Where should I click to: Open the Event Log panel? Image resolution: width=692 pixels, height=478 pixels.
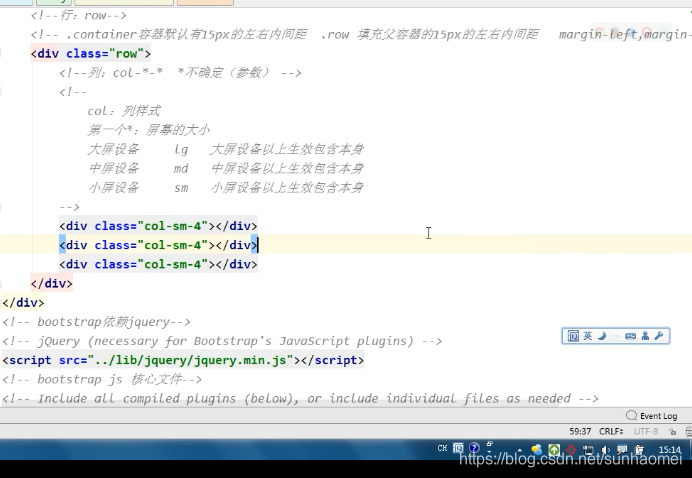tap(651, 416)
